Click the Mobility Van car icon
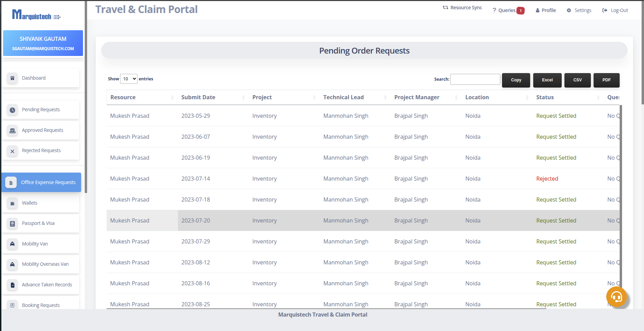The image size is (644, 331). 12,244
